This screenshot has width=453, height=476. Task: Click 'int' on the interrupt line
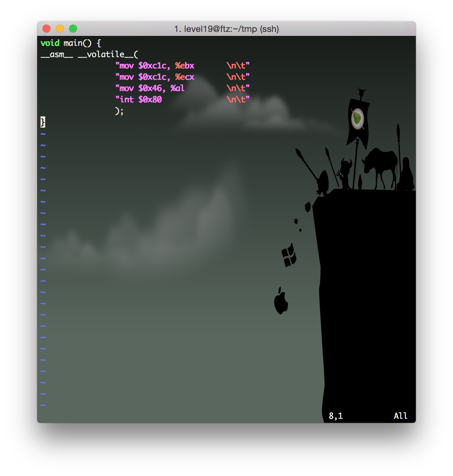127,100
